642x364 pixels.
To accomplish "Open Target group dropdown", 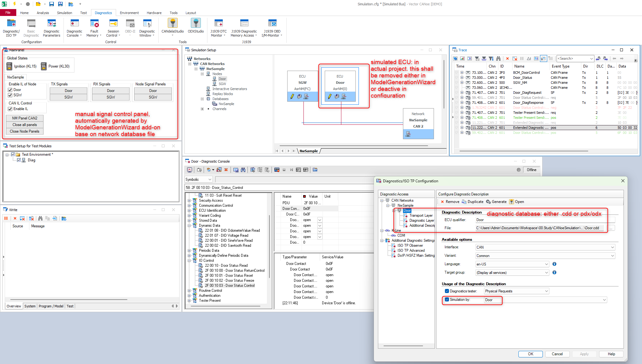I will [x=512, y=273].
